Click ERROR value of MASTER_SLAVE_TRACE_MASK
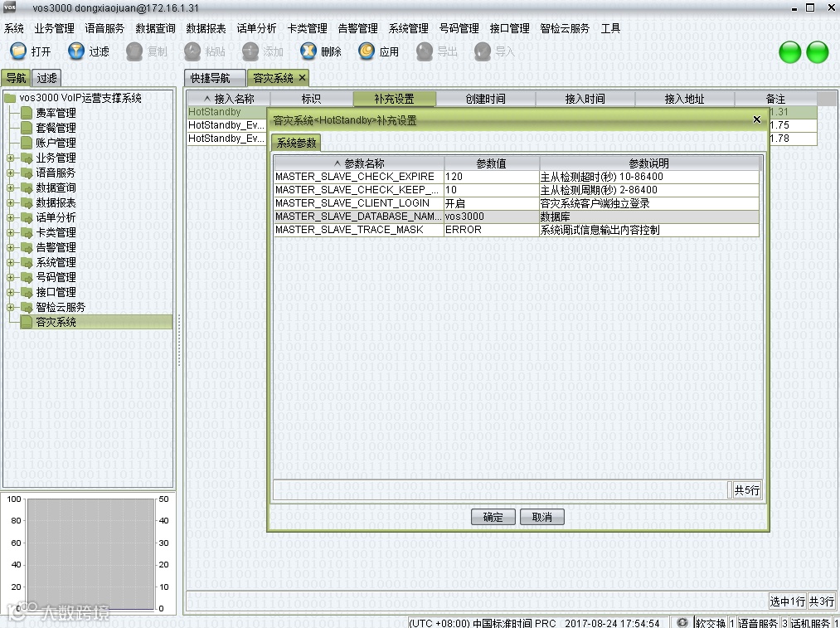Viewport: 840px width, 628px height. click(x=492, y=230)
